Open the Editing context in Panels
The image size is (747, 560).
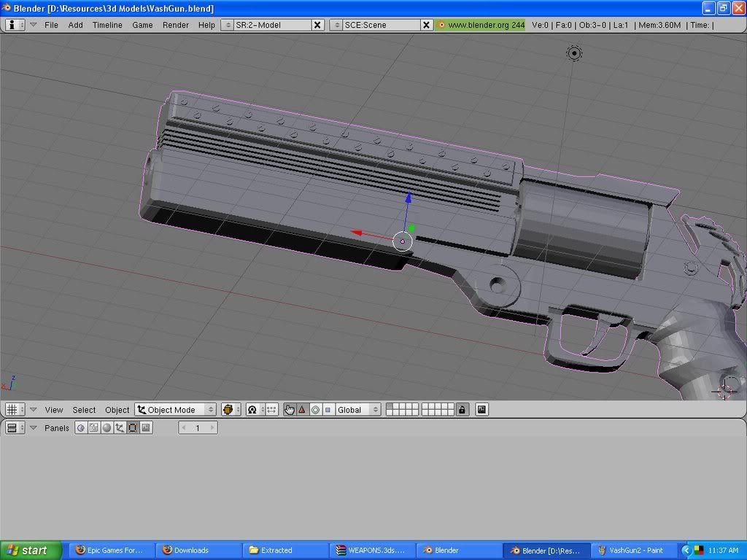click(133, 428)
